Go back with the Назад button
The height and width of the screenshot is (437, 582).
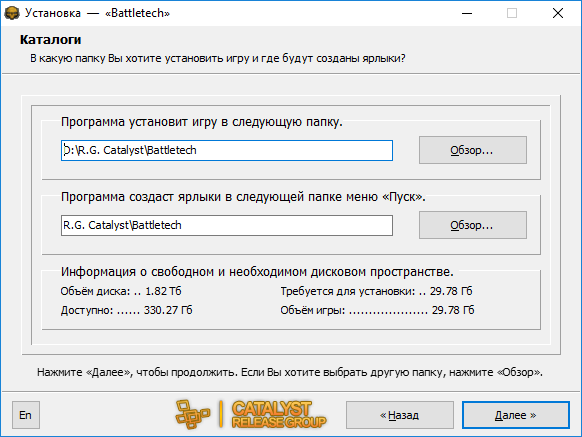point(400,415)
